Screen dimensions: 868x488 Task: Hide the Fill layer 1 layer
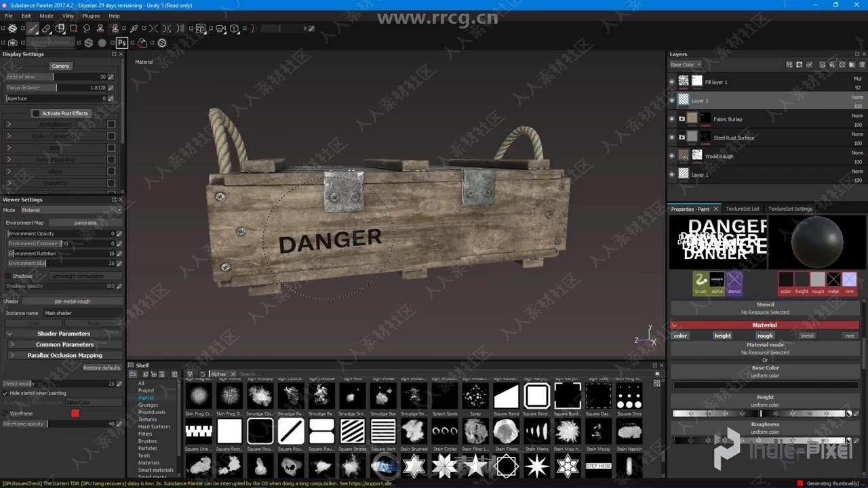(672, 82)
